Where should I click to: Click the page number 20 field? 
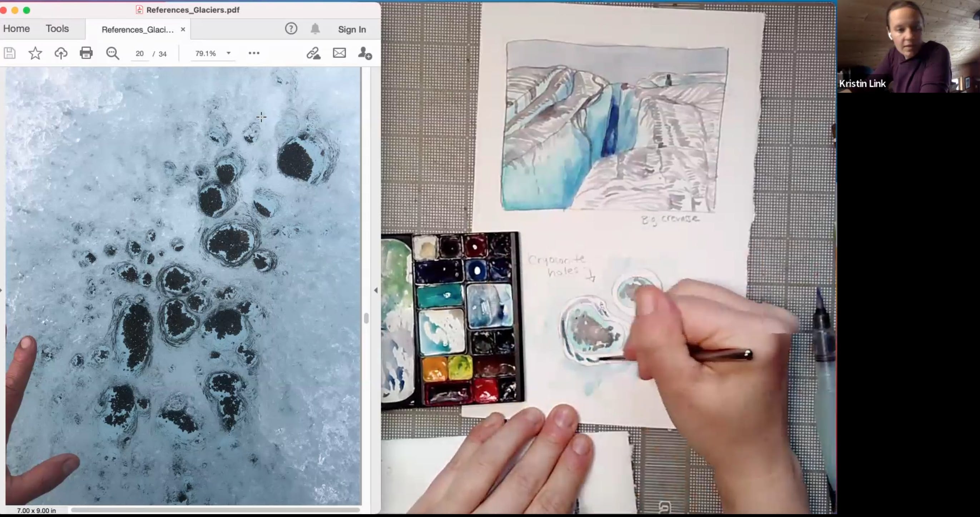140,54
